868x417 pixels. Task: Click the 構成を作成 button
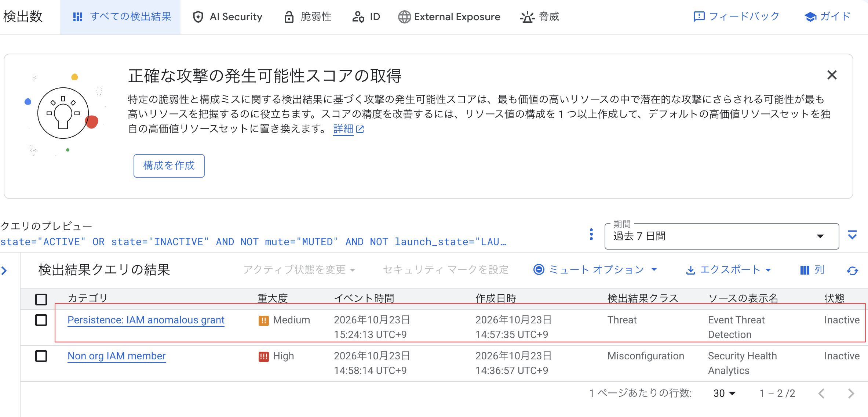click(169, 166)
